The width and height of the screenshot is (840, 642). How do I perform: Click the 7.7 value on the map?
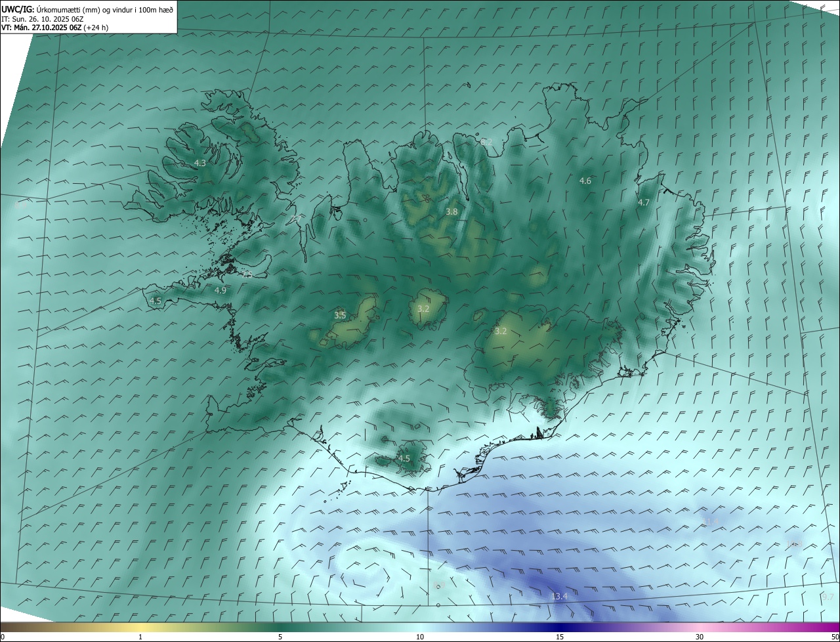click(295, 219)
